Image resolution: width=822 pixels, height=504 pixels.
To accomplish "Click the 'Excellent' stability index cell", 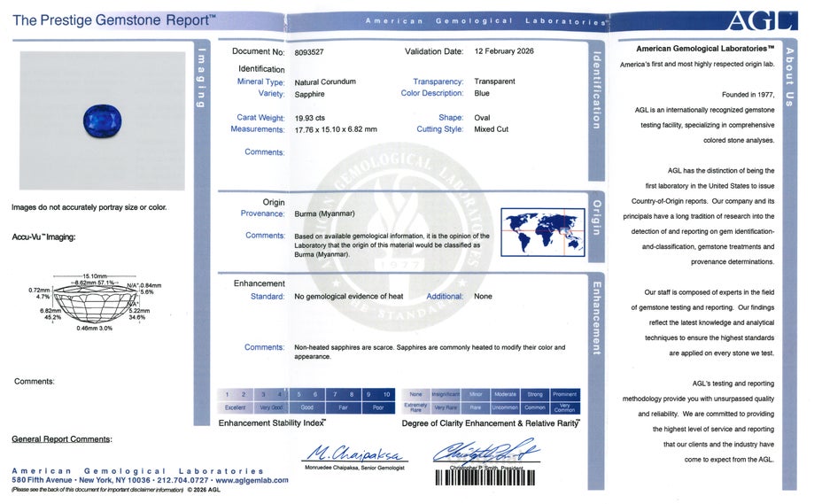I will point(235,407).
